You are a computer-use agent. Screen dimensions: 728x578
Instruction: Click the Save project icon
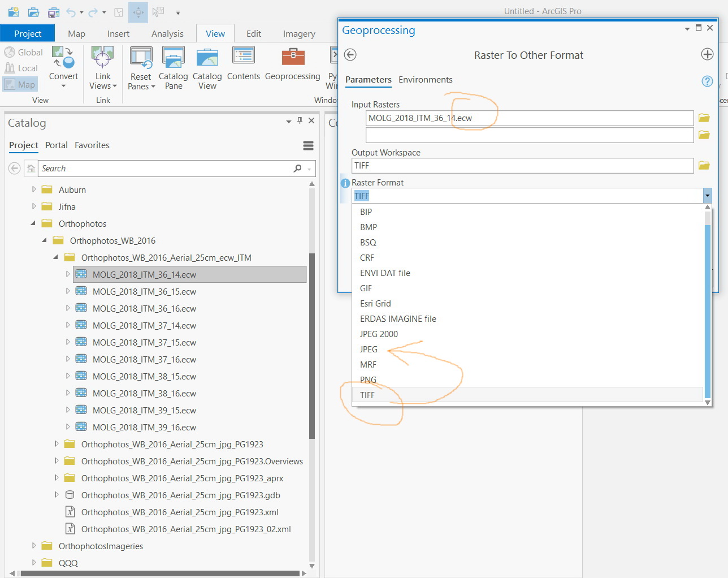(54, 12)
